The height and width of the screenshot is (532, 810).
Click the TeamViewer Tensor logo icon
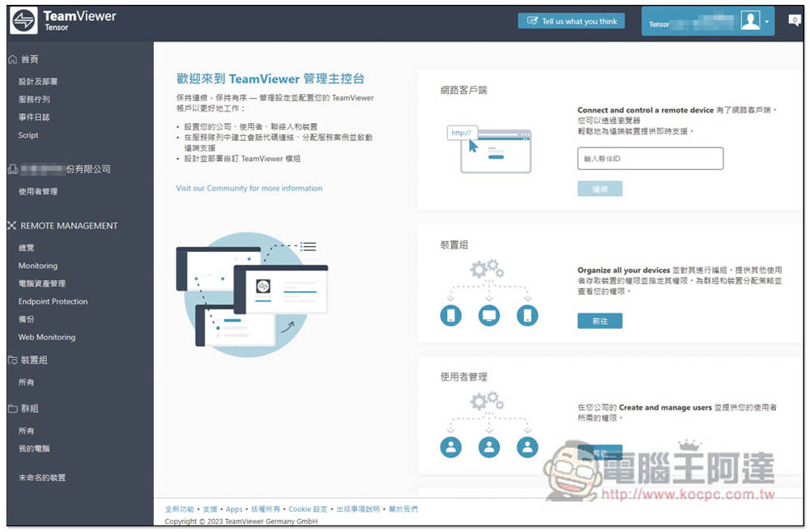(23, 21)
